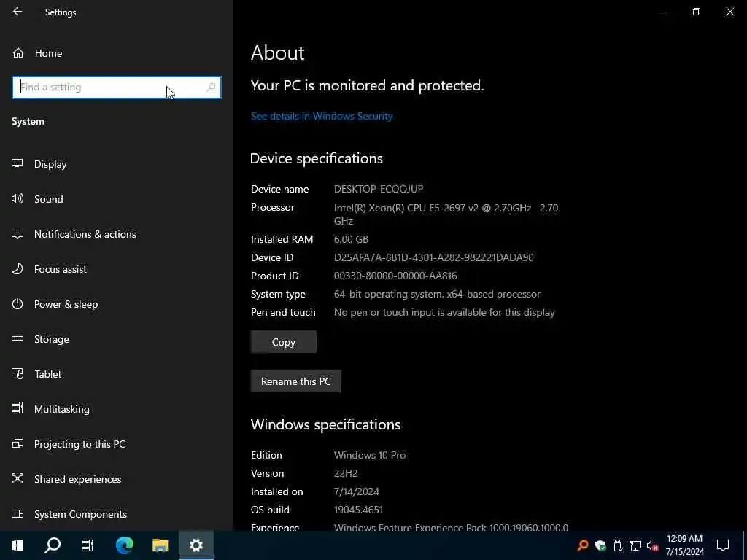
Task: Click Rename this PC button
Action: point(296,381)
